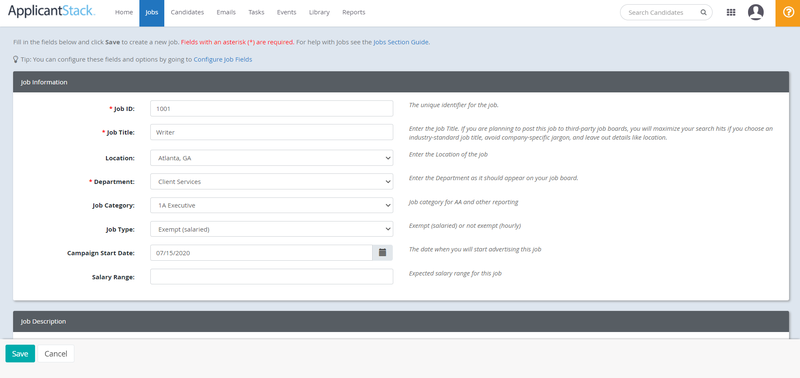Click the search magnifier icon

(704, 13)
